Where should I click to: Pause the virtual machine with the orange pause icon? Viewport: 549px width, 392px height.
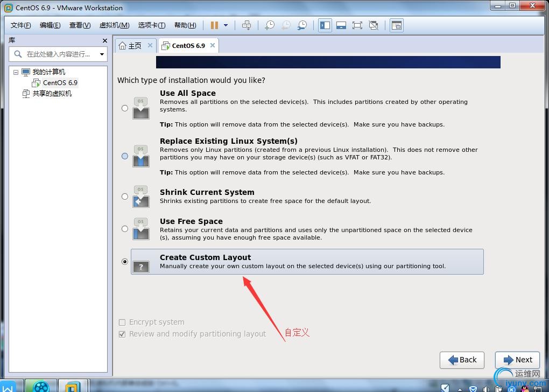click(x=214, y=25)
